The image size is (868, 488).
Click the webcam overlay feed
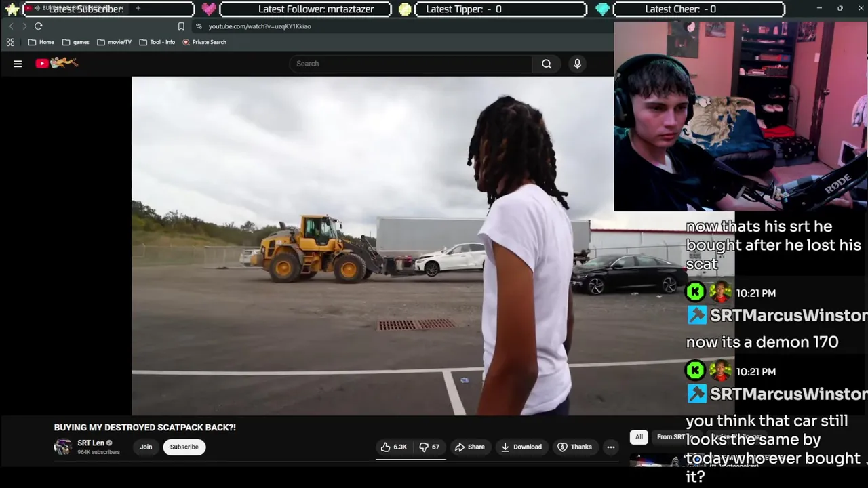[x=741, y=116]
